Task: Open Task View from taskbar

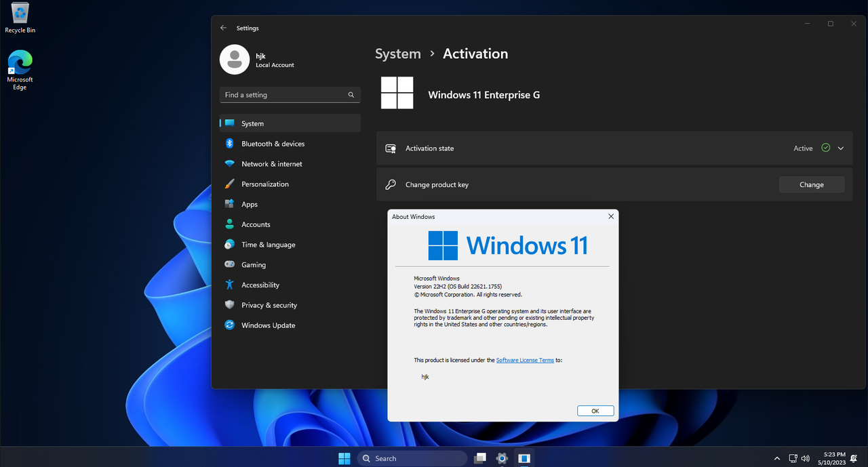Action: point(480,458)
